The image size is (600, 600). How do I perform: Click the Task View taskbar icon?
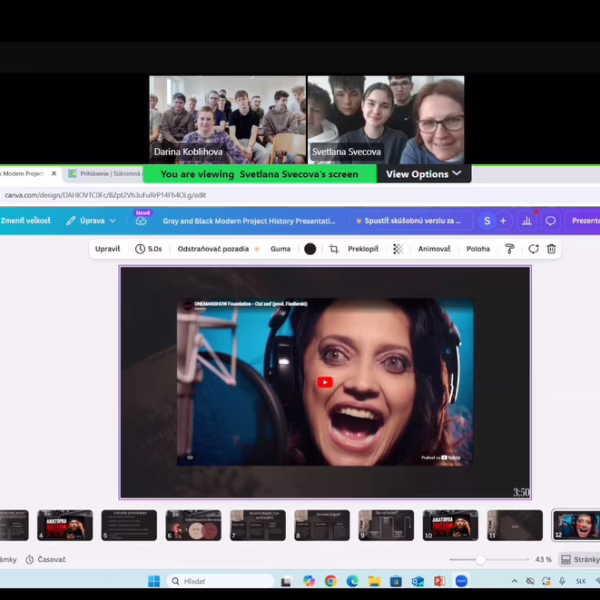[286, 582]
